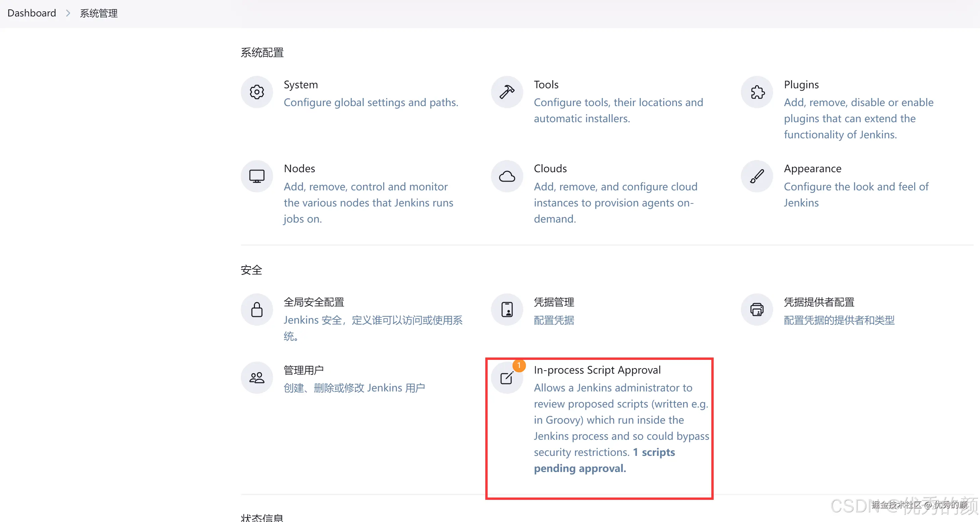Click the bold "1 scripts pending approval." text
980x522 pixels.
click(605, 461)
